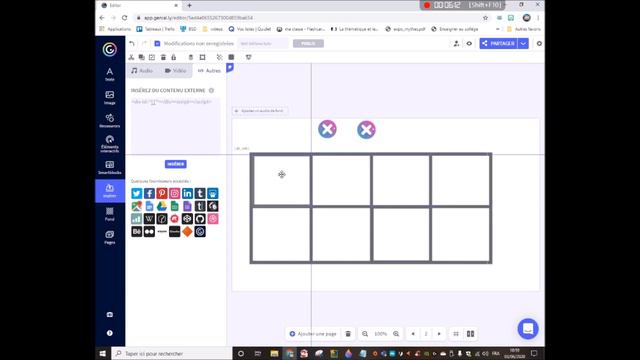Click the LinkedIn provider icon
The width and height of the screenshot is (640, 360).
(x=187, y=193)
